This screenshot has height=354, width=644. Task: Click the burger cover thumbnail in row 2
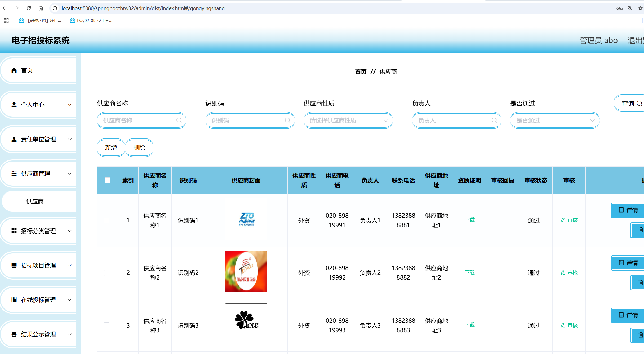[x=246, y=271]
